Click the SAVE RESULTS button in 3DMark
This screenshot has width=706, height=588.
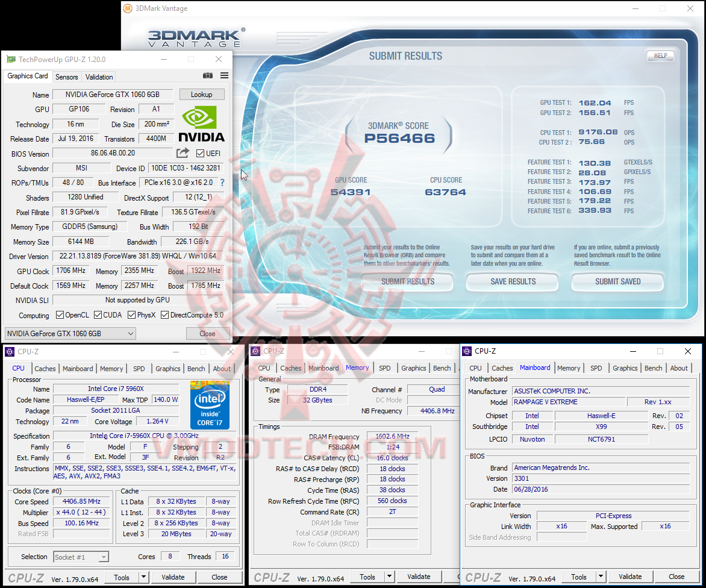point(511,282)
